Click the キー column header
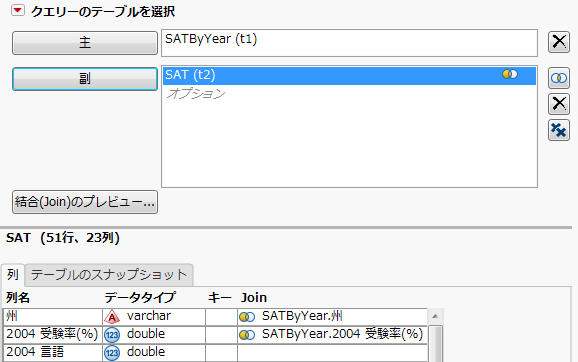 point(220,297)
